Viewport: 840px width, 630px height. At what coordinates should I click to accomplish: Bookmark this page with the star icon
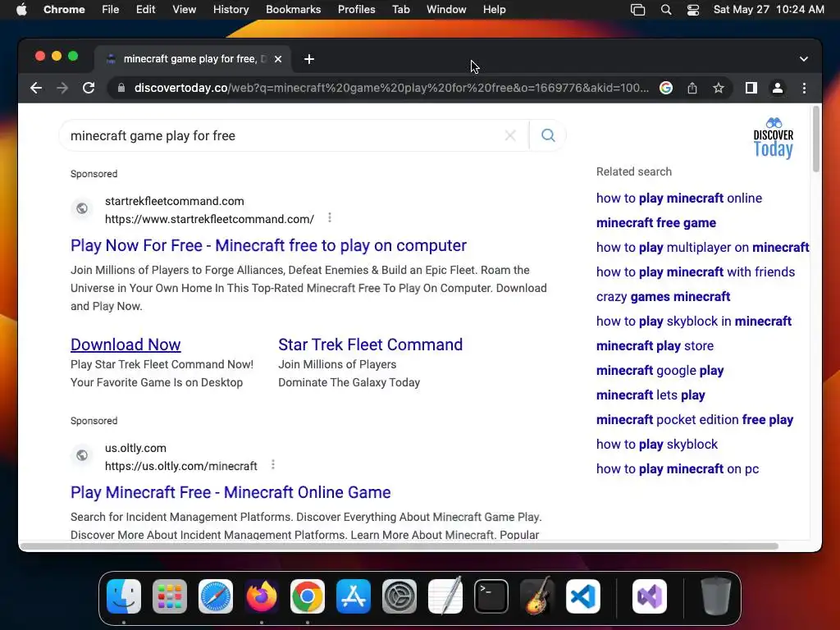pyautogui.click(x=719, y=88)
